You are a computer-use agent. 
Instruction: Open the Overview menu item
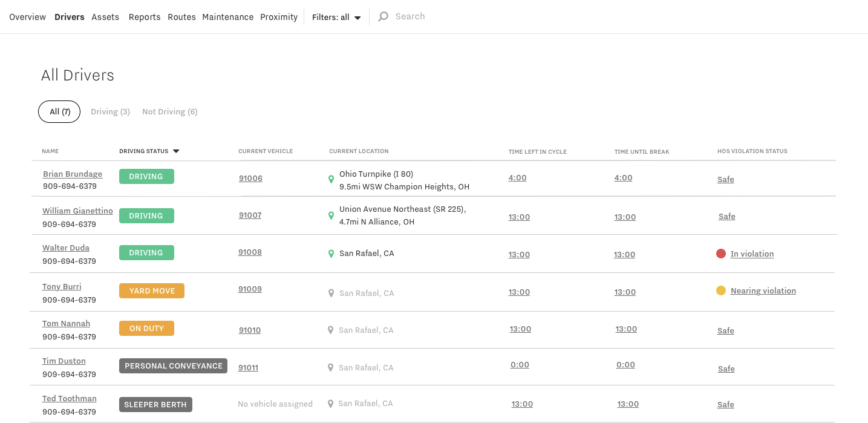point(28,17)
